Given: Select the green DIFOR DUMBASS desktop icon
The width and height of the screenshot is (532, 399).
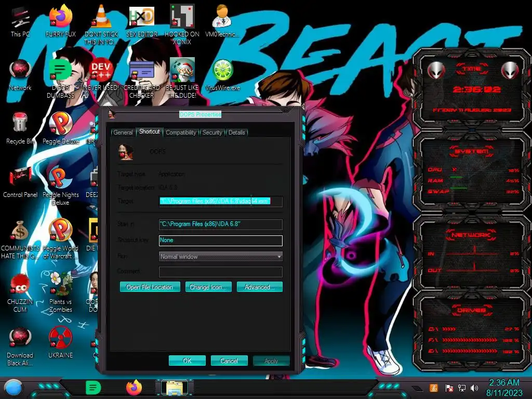Looking at the screenshot, I should [60, 78].
